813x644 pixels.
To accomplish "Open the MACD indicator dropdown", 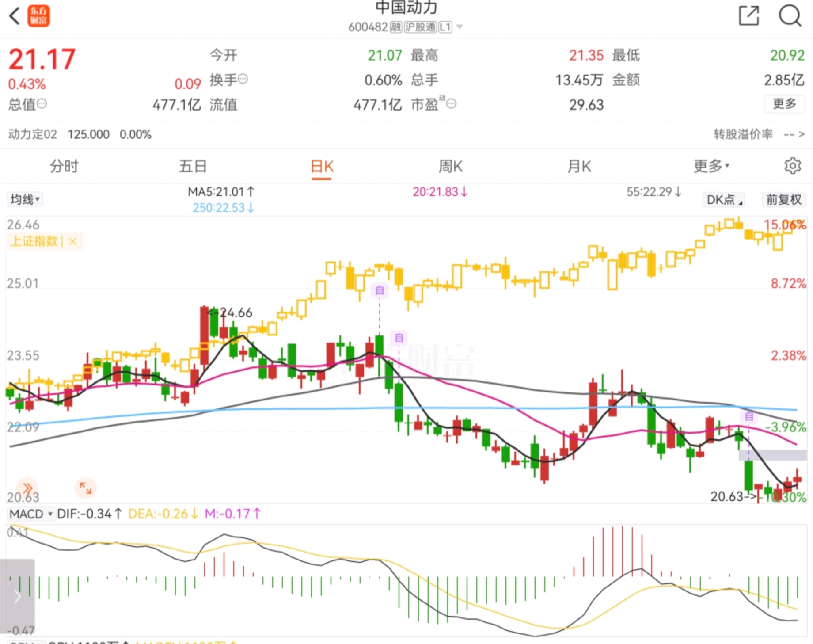I will click(31, 514).
